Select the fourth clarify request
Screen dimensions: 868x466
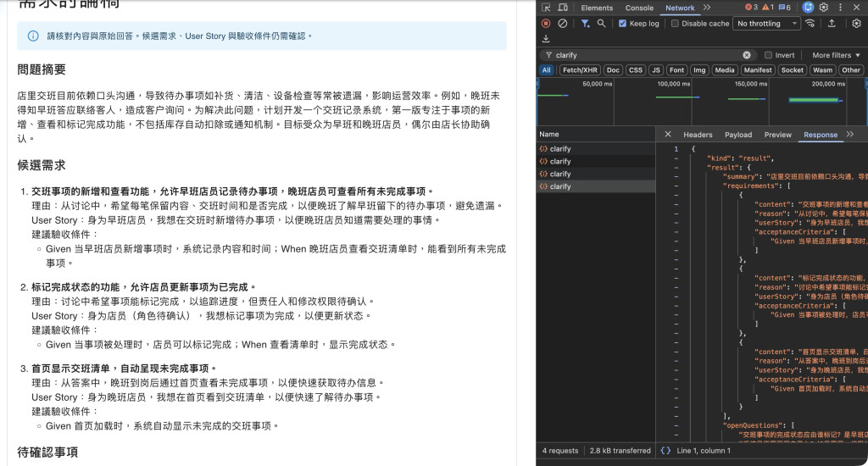click(596, 186)
